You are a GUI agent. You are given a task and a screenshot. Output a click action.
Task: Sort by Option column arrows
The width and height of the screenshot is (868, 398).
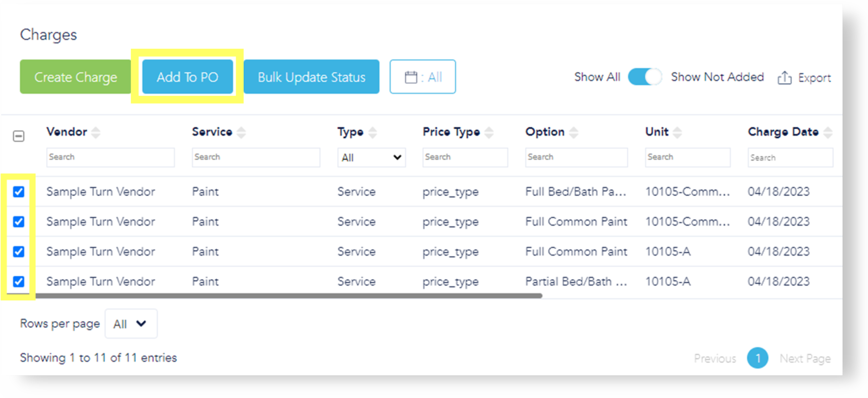pos(573,132)
